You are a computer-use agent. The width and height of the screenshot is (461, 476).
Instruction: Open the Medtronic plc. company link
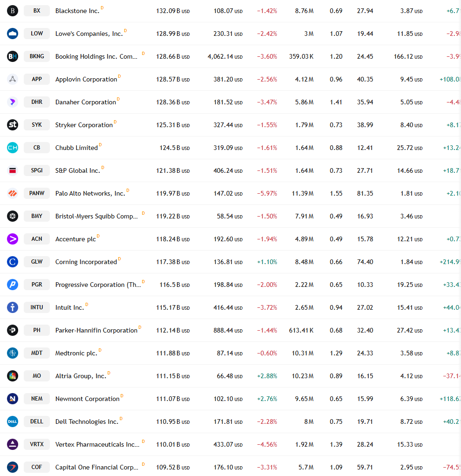(76, 354)
